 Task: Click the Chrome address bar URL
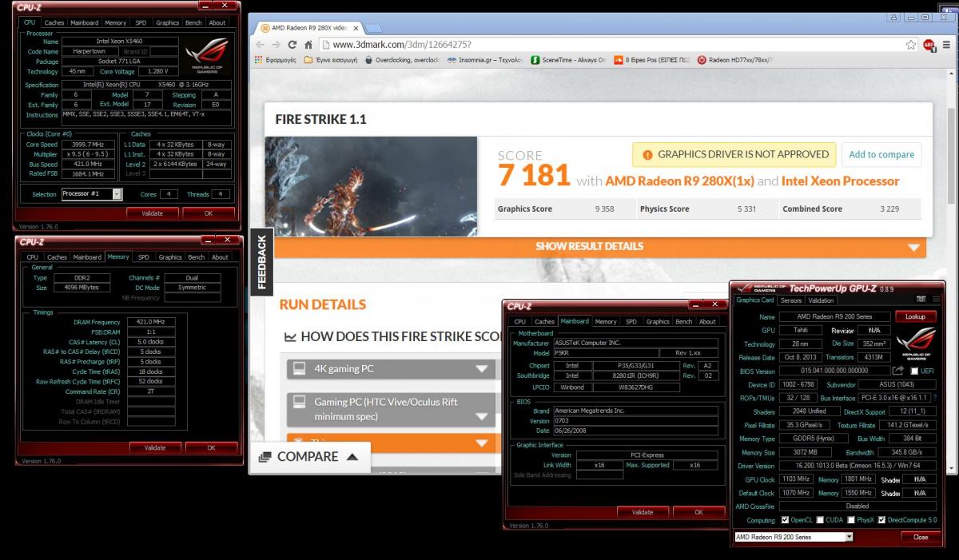401,45
